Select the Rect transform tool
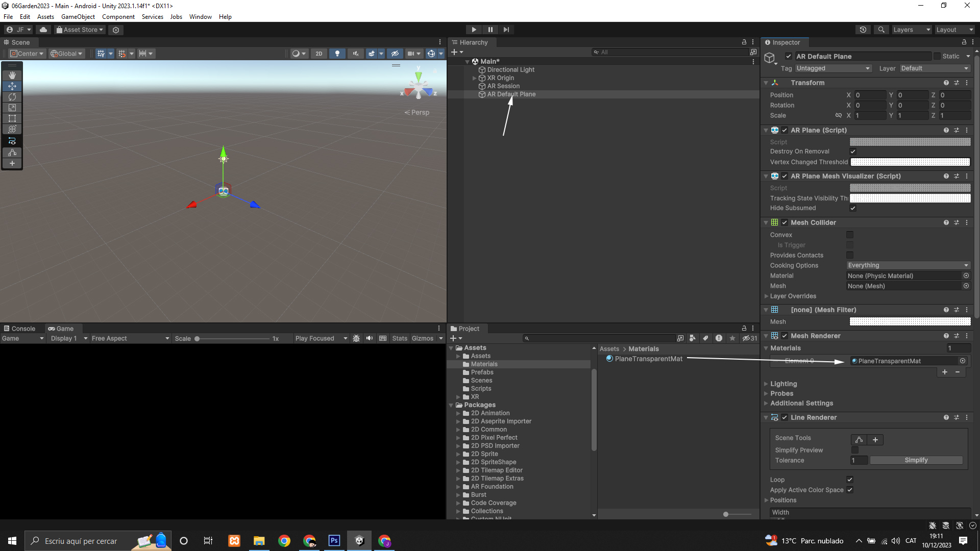This screenshot has width=980, height=551. (x=12, y=118)
